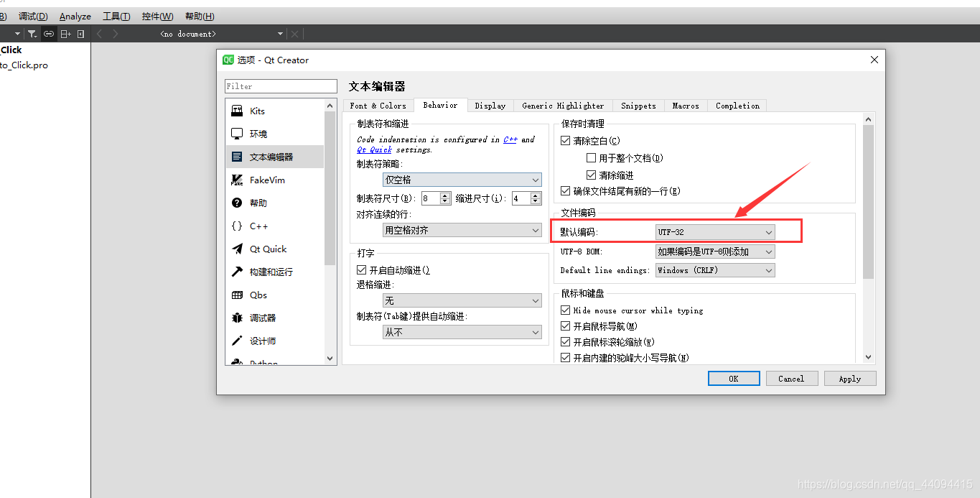Screen dimensions: 980x498
Task: Follow the C++ settings link
Action: (x=510, y=139)
